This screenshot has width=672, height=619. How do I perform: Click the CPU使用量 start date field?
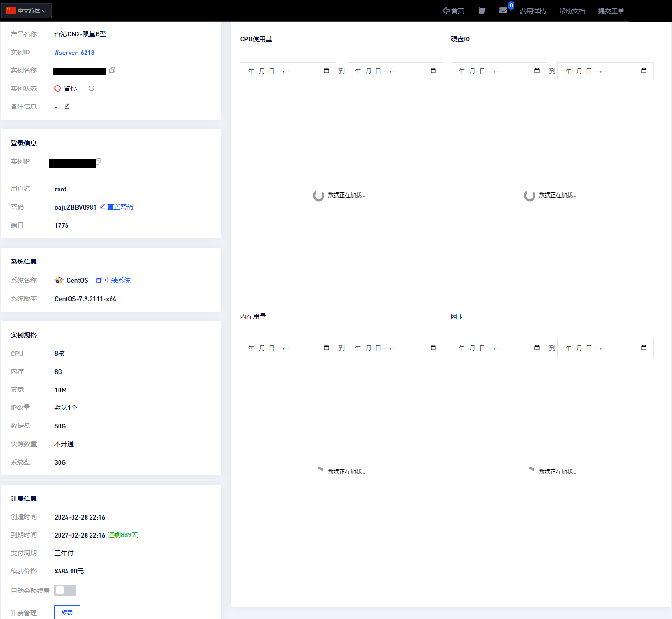(x=288, y=71)
